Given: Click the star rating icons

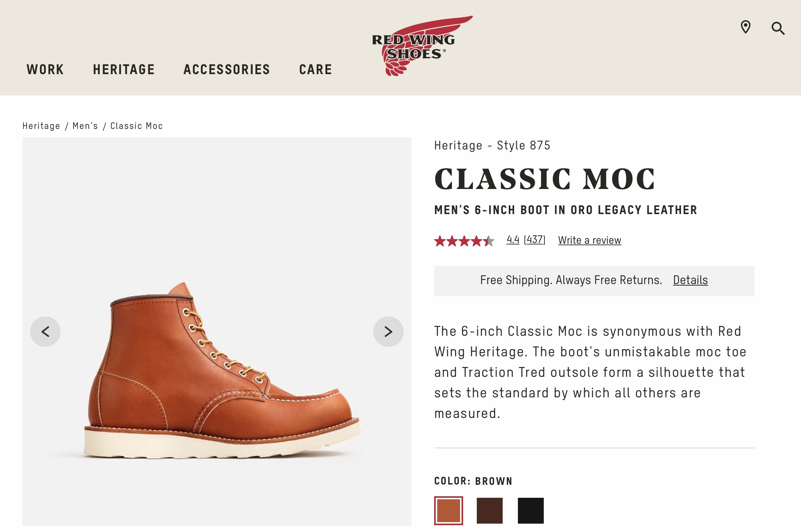Looking at the screenshot, I should [464, 241].
